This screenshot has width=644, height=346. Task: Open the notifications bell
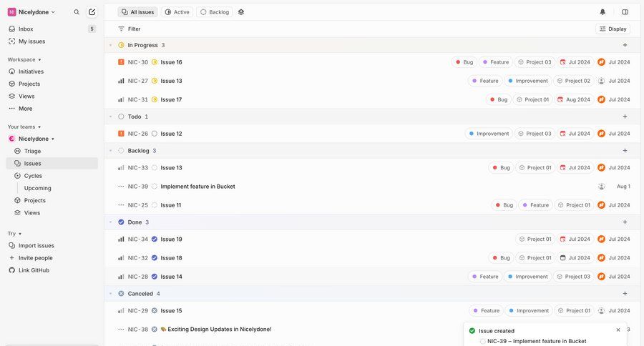(x=602, y=12)
